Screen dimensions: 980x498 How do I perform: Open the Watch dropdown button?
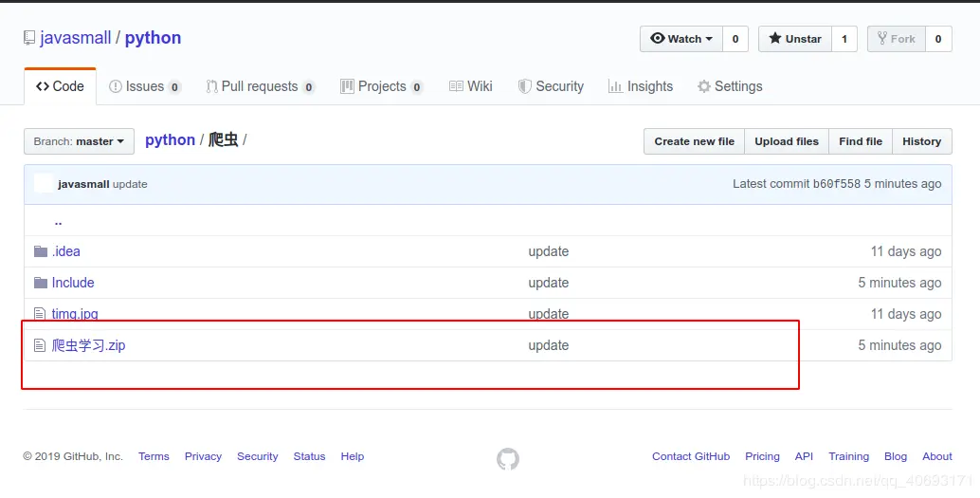(681, 39)
